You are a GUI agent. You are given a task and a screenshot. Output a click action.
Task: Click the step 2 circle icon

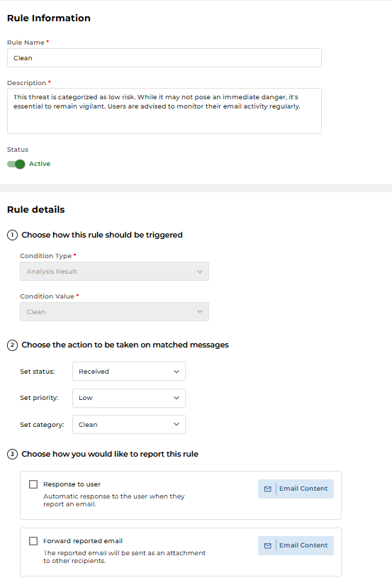[12, 345]
